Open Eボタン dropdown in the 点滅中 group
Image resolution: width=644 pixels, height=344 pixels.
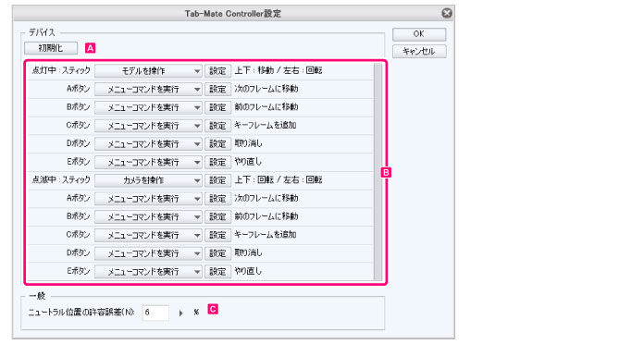pos(148,271)
